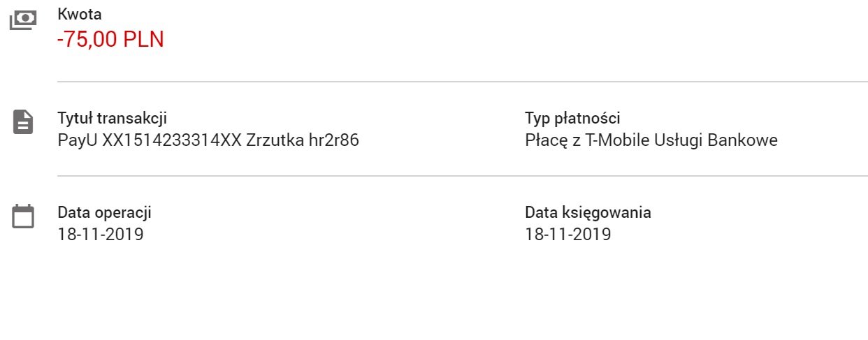Select the date under Data księgowania
The image size is (868, 340).
[x=568, y=235]
